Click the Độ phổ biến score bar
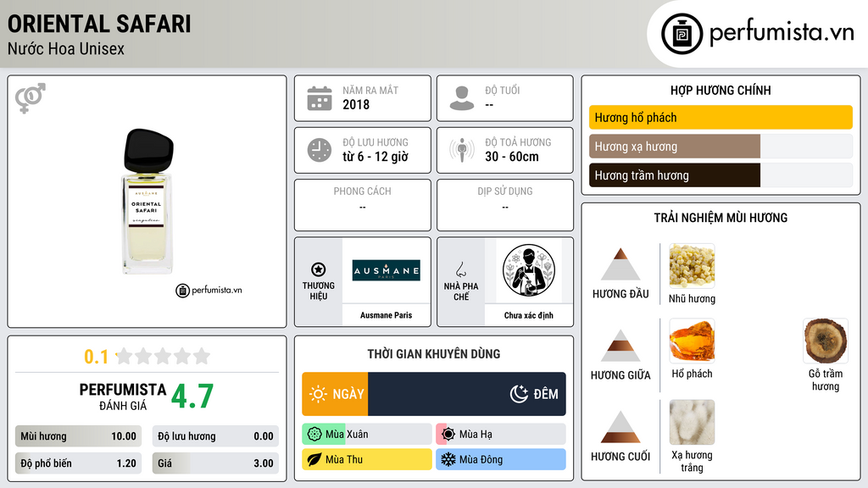Viewport: 868px width, 488px height. coord(78,463)
